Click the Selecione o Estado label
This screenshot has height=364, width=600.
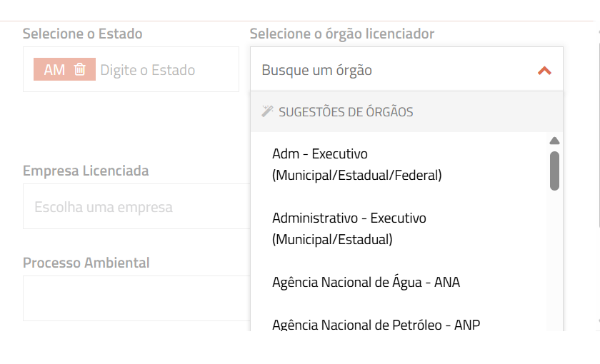83,34
